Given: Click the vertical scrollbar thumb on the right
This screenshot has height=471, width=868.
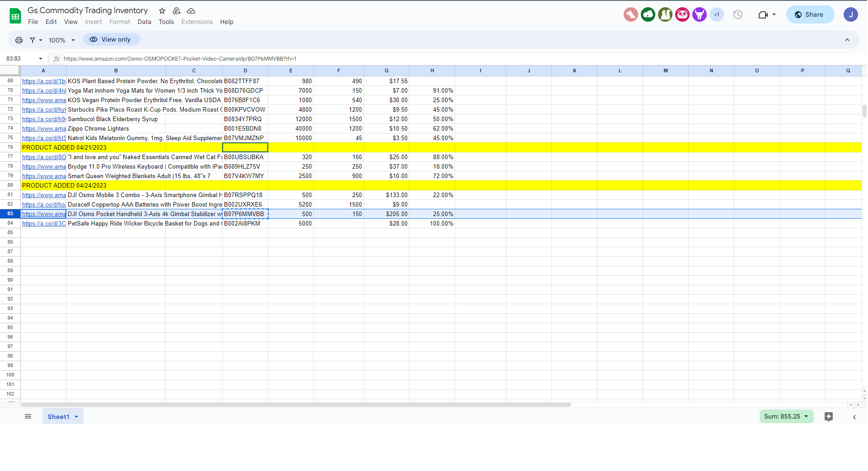Looking at the screenshot, I should click(x=864, y=111).
